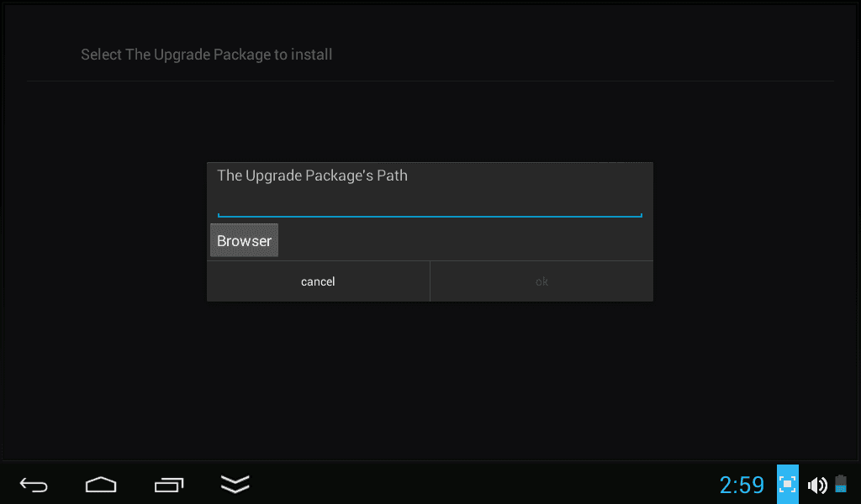861x504 pixels.
Task: Open volume via the speaker icon
Action: pos(817,485)
